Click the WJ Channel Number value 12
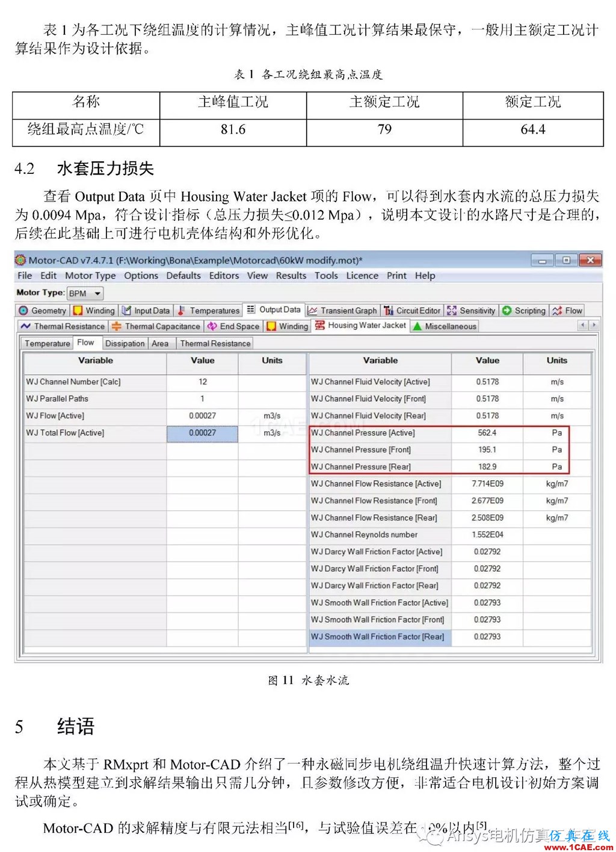616x852 pixels. click(x=202, y=382)
